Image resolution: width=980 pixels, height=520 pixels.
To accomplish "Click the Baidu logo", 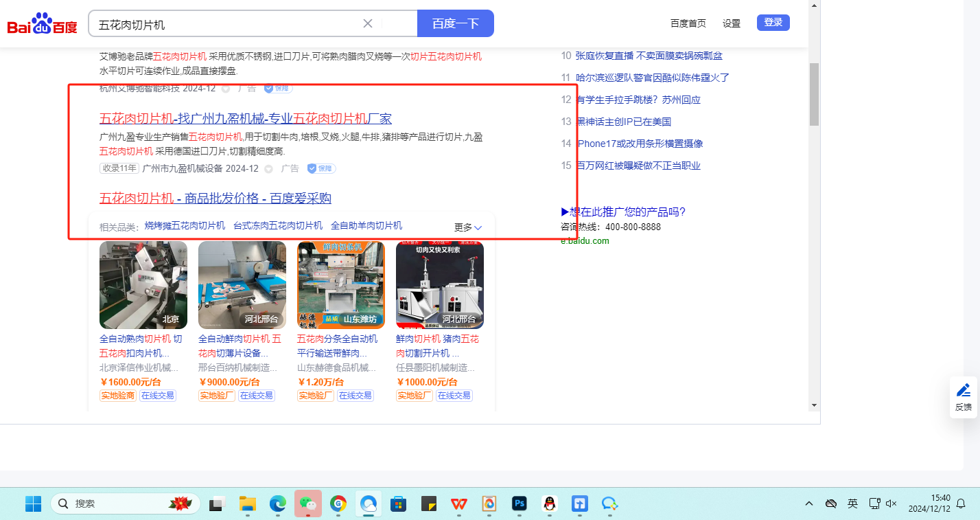I will pyautogui.click(x=43, y=24).
